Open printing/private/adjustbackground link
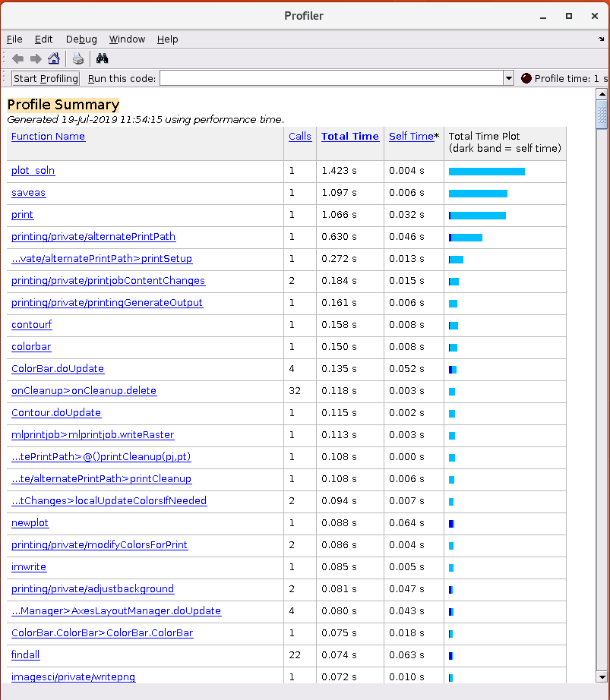The image size is (610, 700). point(93,589)
